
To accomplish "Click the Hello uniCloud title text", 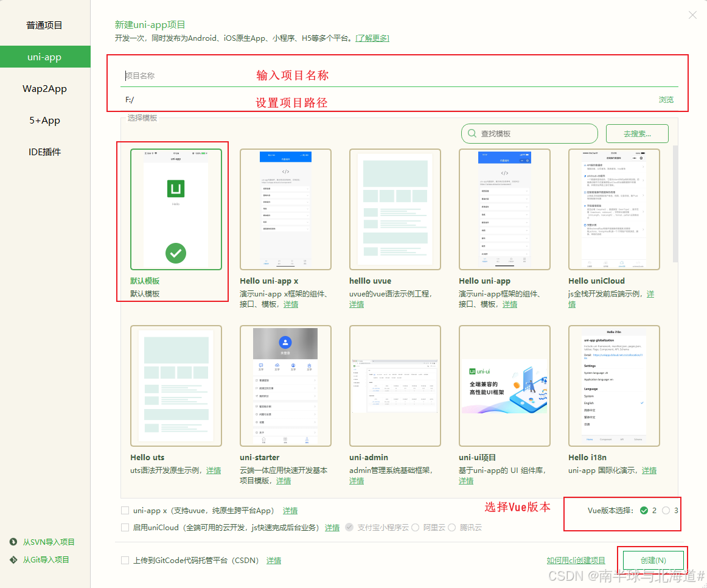I will [x=596, y=281].
